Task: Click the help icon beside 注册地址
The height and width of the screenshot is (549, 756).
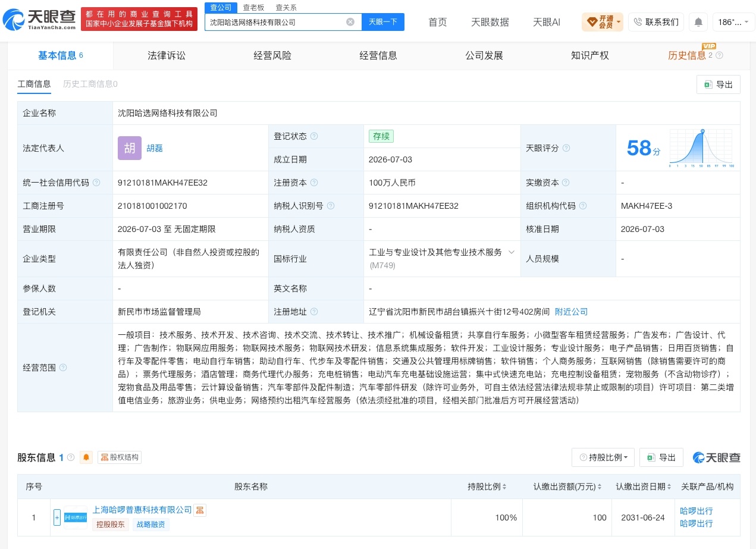Action: [x=314, y=312]
